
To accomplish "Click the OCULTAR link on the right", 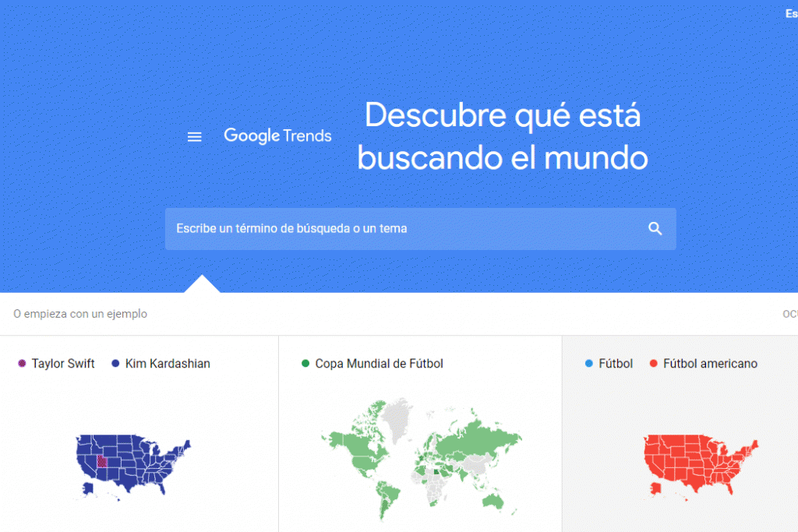I will point(790,313).
